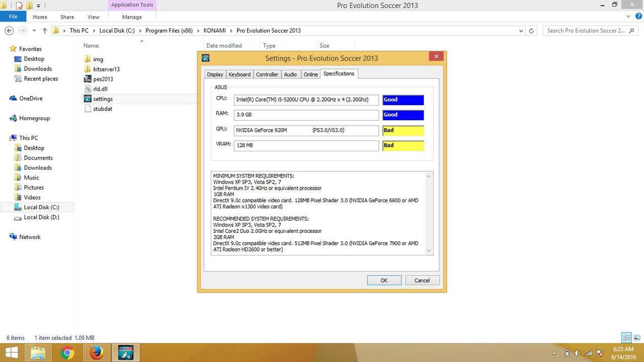The image size is (644, 362).
Task: Click the search magnifier icon
Action: tap(632, 31)
